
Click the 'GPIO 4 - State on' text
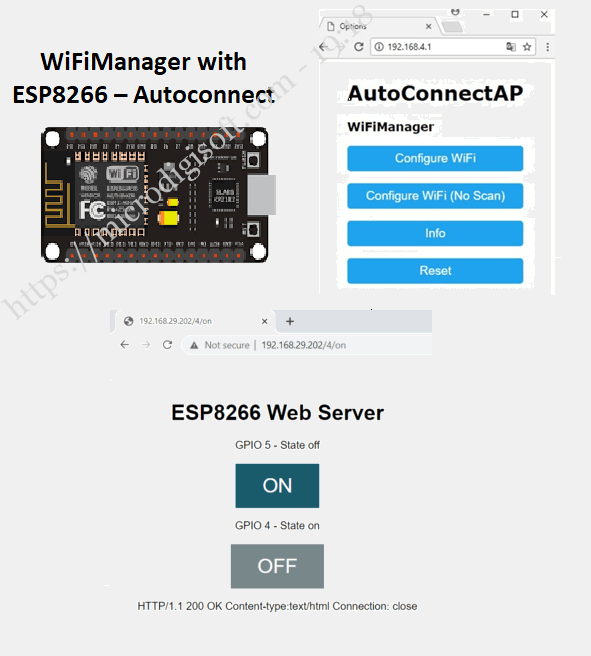[277, 525]
